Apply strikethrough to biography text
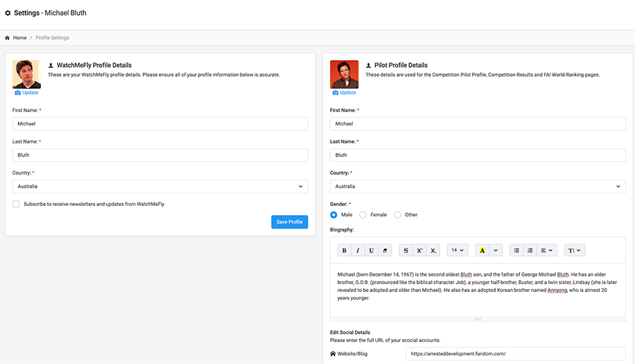 (406, 250)
